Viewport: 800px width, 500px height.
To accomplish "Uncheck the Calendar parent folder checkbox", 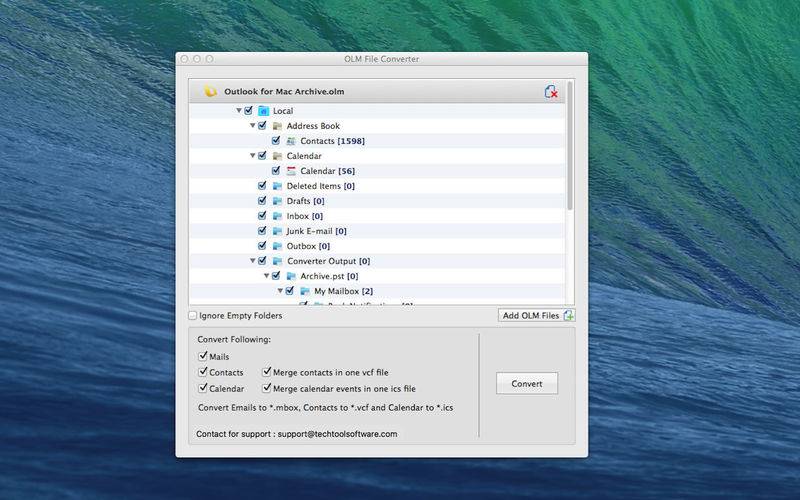I will coord(262,155).
